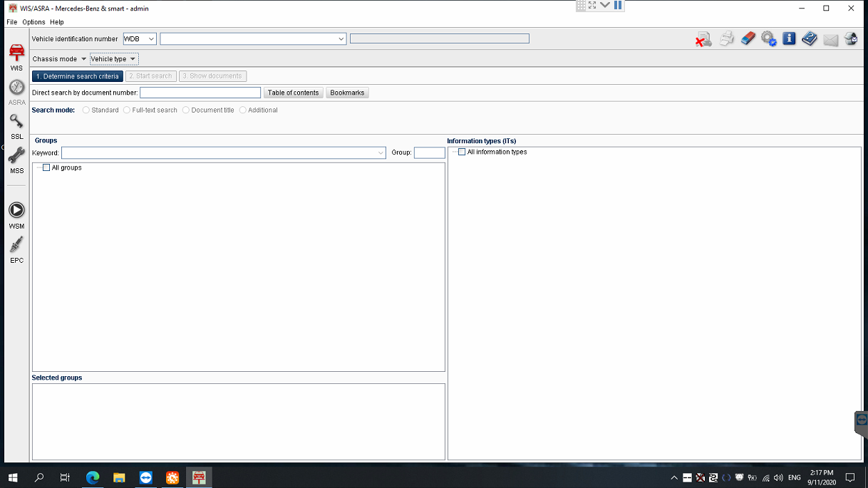This screenshot has width=868, height=488.
Task: Open Task View on taskbar
Action: pyautogui.click(x=65, y=477)
